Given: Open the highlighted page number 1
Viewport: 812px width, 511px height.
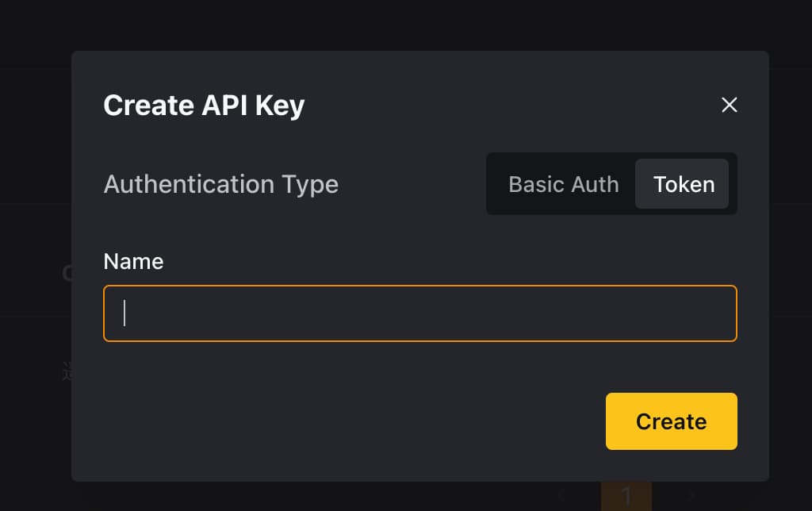Looking at the screenshot, I should pyautogui.click(x=626, y=496).
